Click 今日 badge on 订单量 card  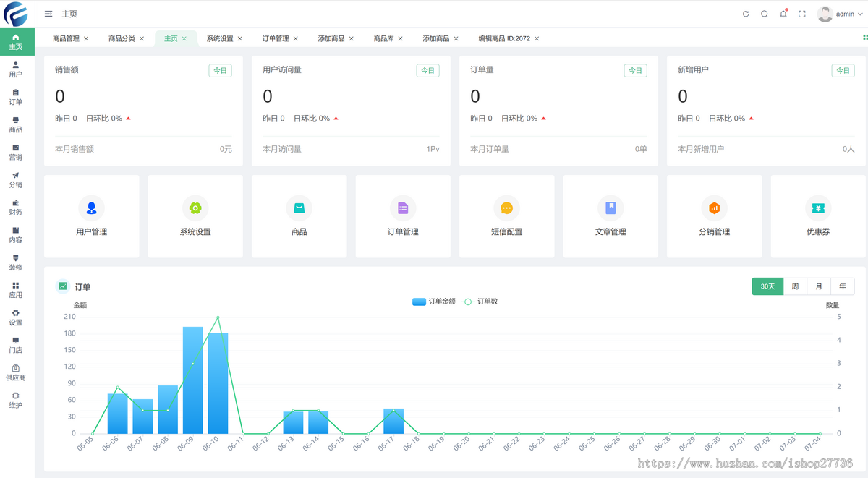(x=635, y=70)
